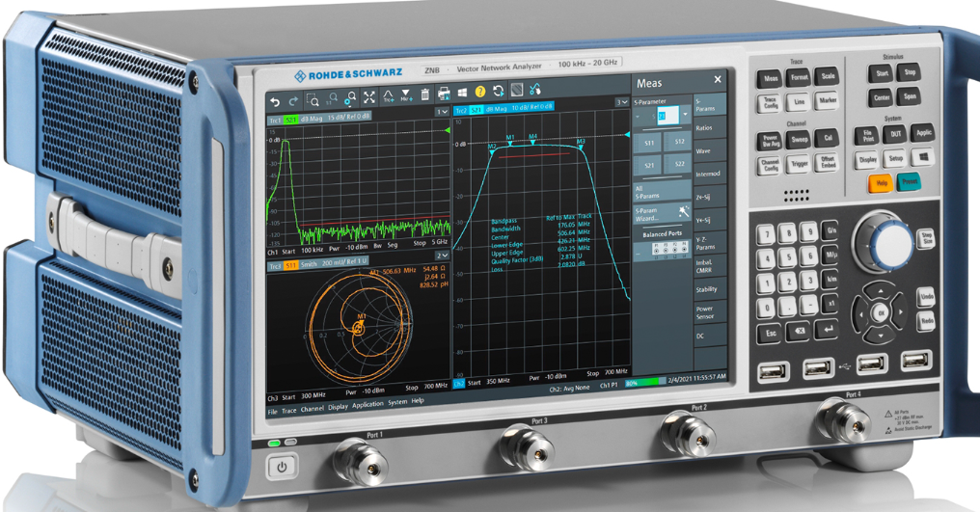Expand diagram 2 dropdown above Smith chart
This screenshot has width=980, height=512.
(443, 255)
